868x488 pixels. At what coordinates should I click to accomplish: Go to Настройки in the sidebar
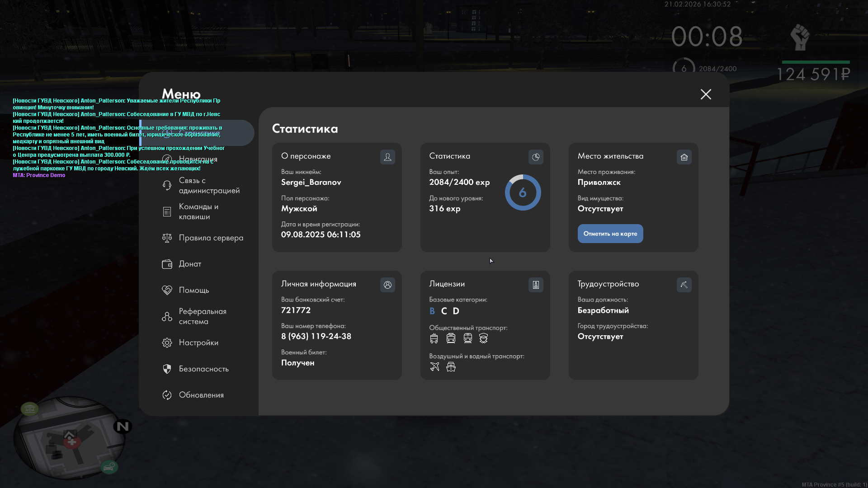click(198, 343)
